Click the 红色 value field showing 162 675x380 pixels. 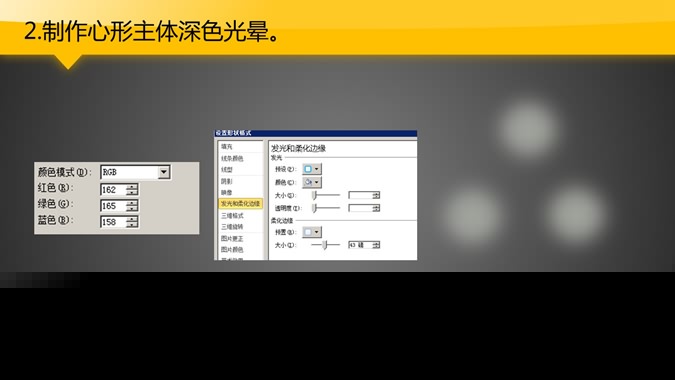(x=114, y=190)
